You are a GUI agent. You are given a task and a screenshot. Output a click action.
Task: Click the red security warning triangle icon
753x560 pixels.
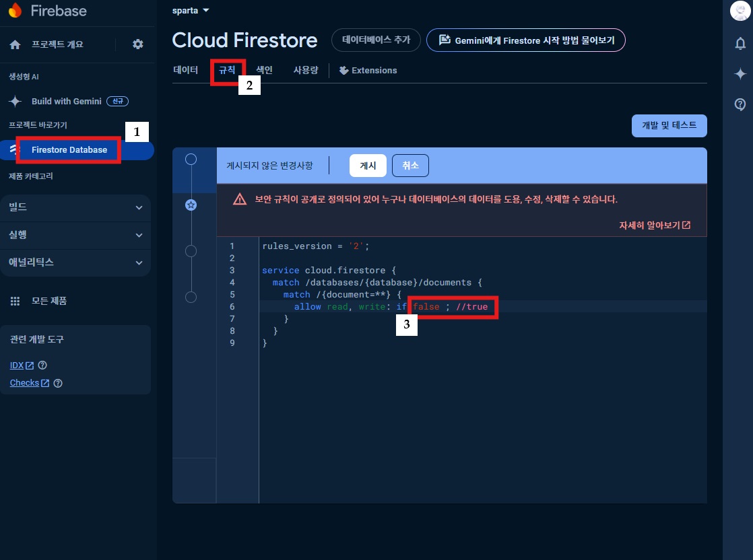tap(240, 199)
